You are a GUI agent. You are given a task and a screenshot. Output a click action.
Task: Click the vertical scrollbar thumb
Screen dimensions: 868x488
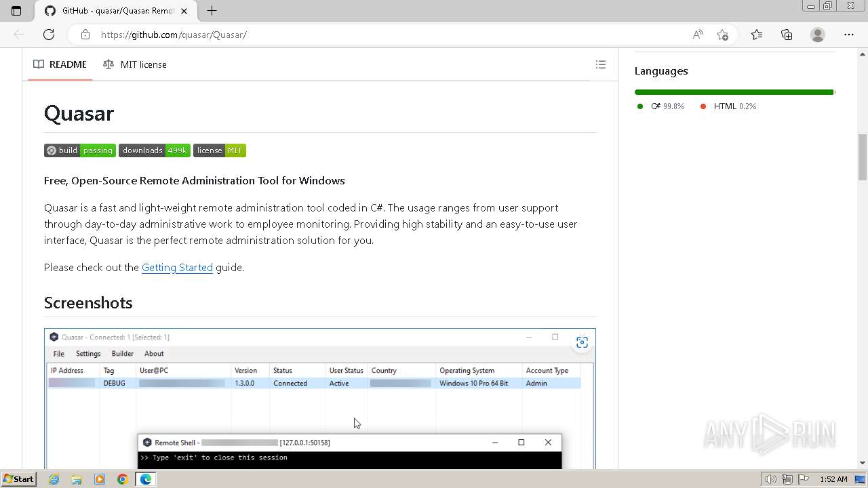coord(863,157)
